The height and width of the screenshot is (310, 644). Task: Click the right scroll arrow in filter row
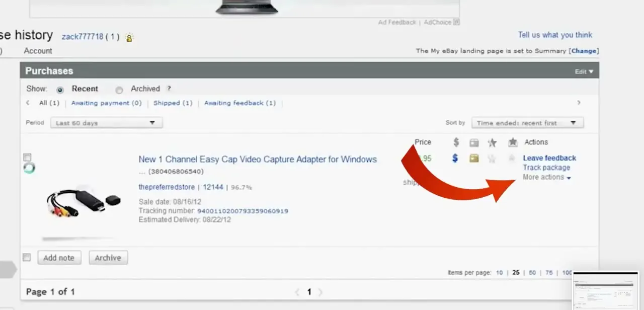coord(579,103)
